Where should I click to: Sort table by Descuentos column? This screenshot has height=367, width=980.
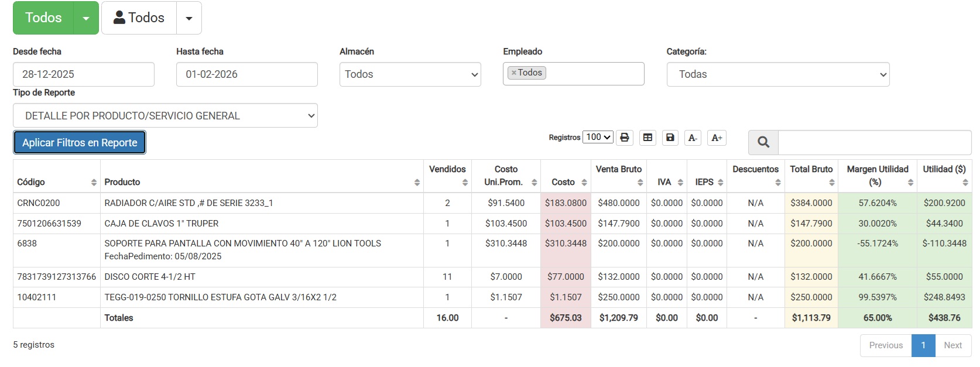(x=756, y=176)
